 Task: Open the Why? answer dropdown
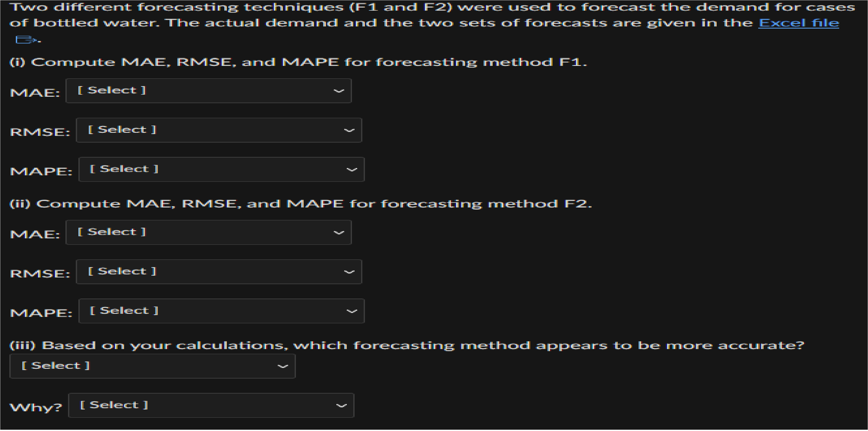pos(211,405)
